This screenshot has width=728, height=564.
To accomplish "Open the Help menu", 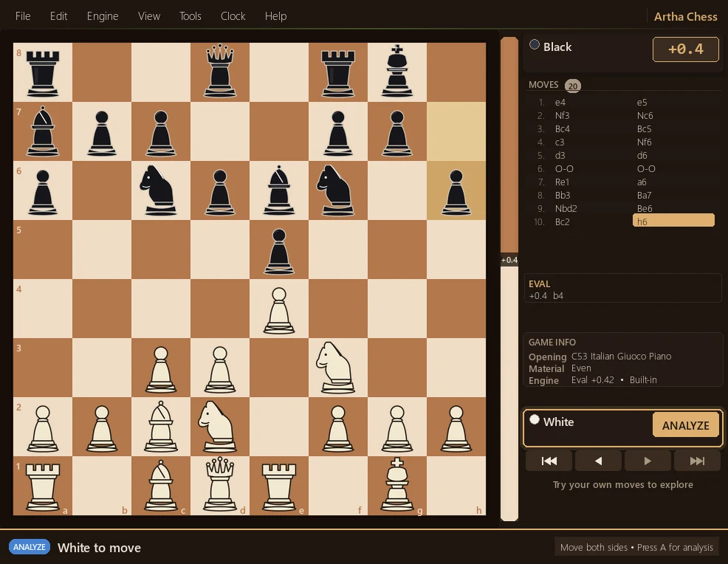I will (276, 16).
